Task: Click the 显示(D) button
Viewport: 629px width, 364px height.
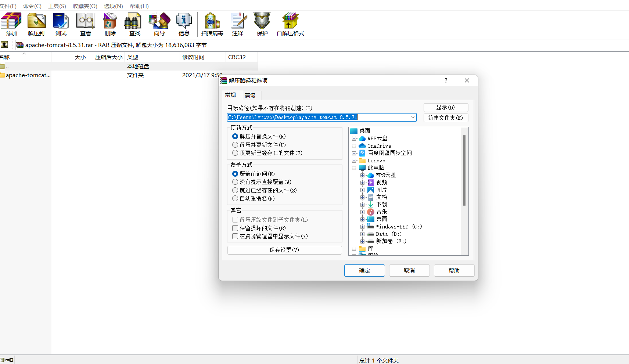Action: click(446, 107)
